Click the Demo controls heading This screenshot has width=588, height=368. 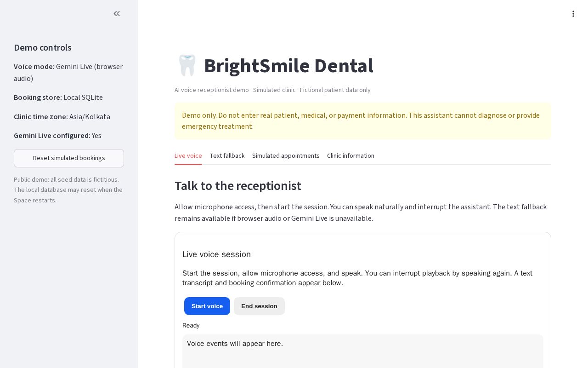pos(43,48)
